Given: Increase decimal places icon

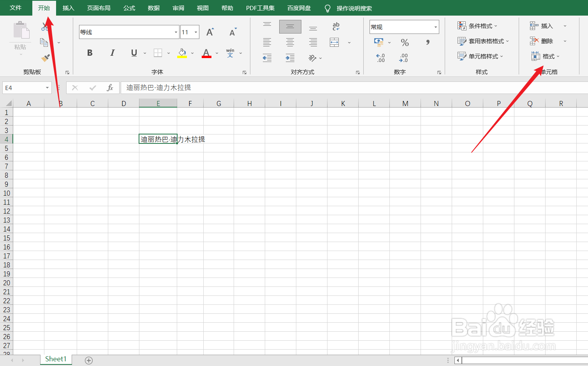Looking at the screenshot, I should (380, 58).
